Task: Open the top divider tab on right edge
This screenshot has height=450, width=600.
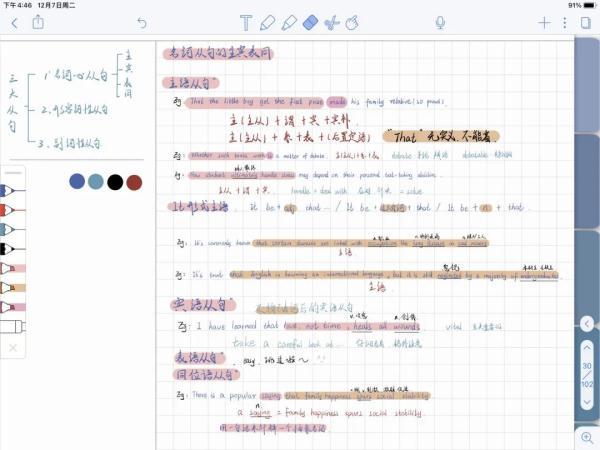Action: pyautogui.click(x=588, y=85)
